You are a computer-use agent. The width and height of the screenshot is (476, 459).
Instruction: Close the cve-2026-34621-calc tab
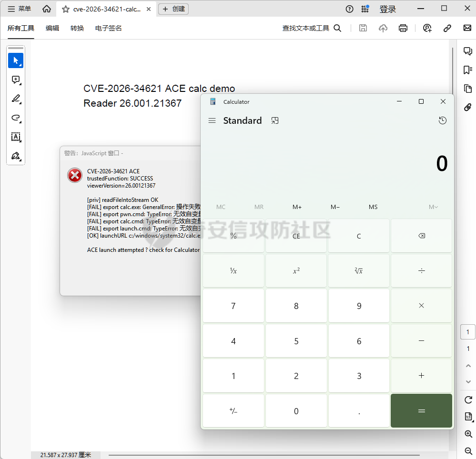click(149, 9)
